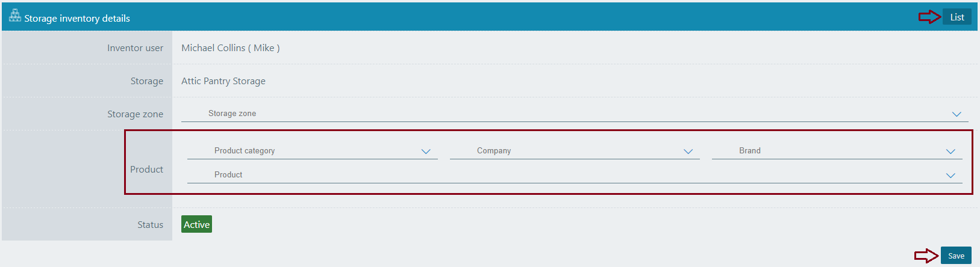The width and height of the screenshot is (980, 267).
Task: Click the Product category chevron arrow
Action: [426, 152]
